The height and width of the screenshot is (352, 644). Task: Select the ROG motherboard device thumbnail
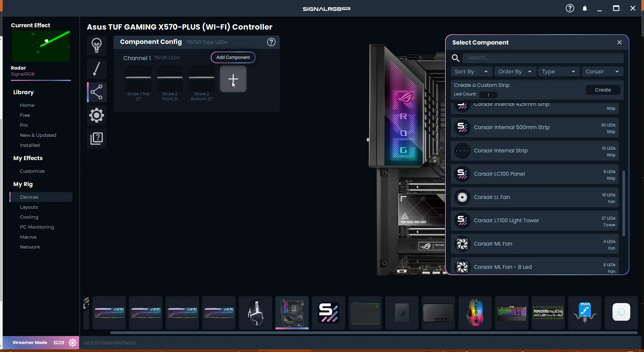coord(292,313)
